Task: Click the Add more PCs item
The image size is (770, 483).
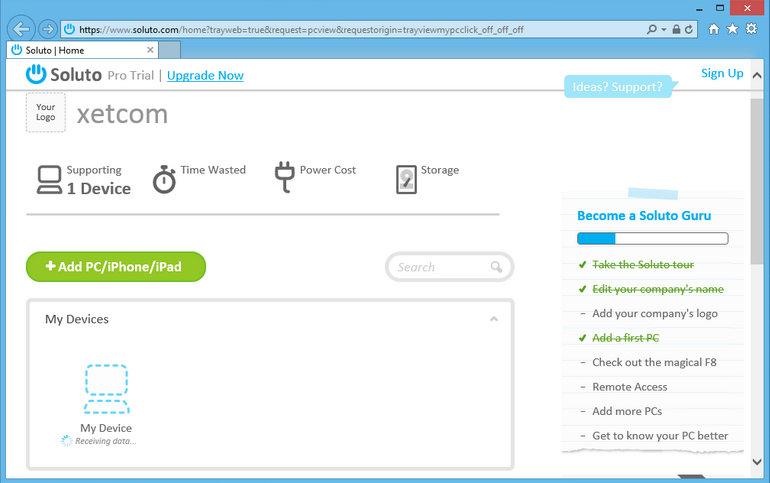Action: pyautogui.click(x=627, y=411)
